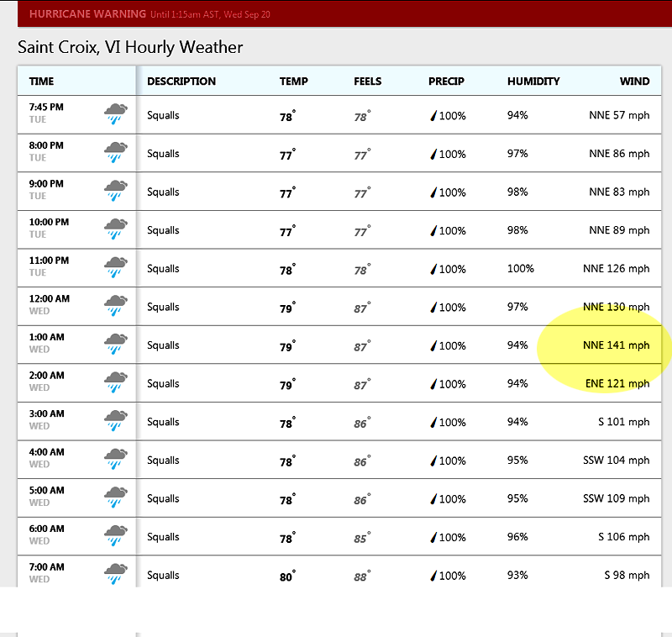Click the Saint Croix, VI Hourly Weather heading

click(130, 47)
